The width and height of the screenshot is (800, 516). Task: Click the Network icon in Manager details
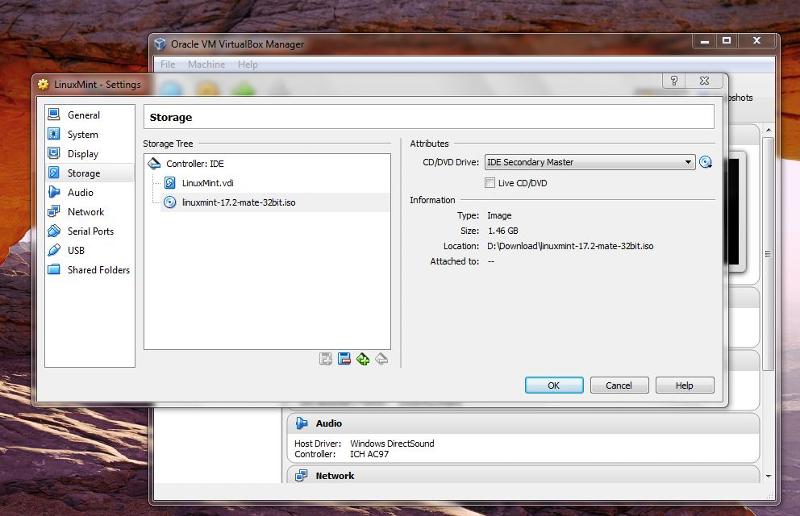(301, 475)
